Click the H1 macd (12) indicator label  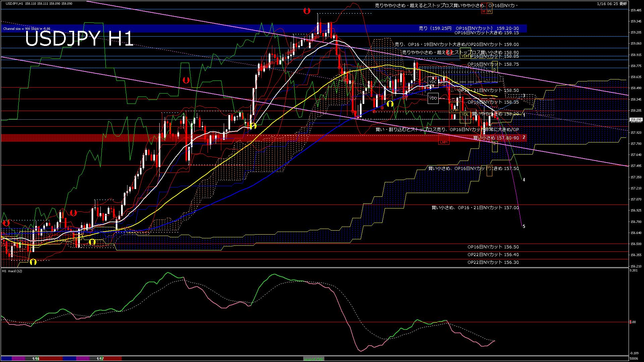12,271
